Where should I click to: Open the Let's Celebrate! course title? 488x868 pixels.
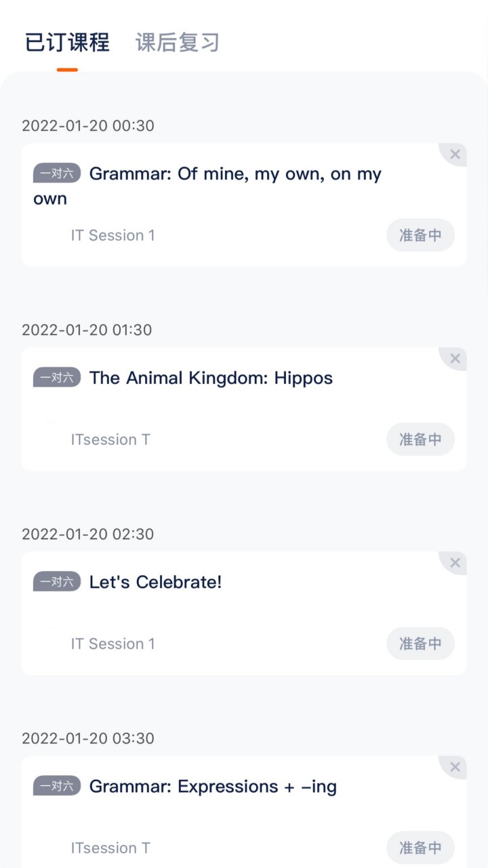tap(155, 582)
